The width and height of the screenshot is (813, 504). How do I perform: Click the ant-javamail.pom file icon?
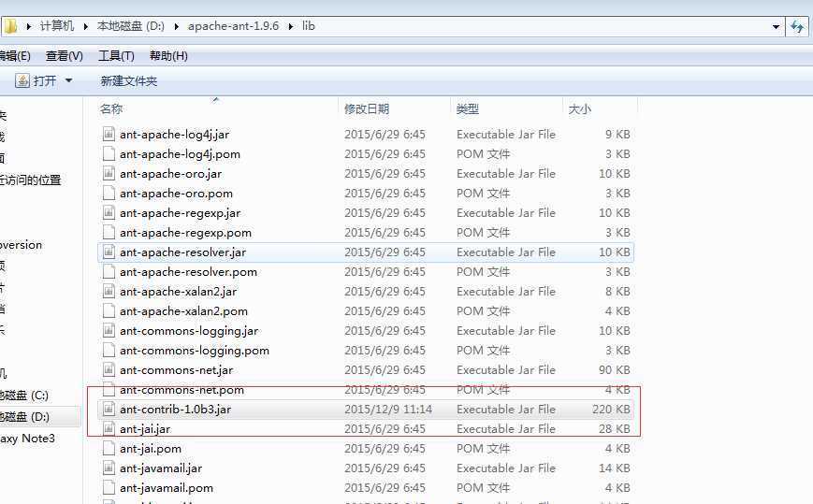pyautogui.click(x=109, y=488)
